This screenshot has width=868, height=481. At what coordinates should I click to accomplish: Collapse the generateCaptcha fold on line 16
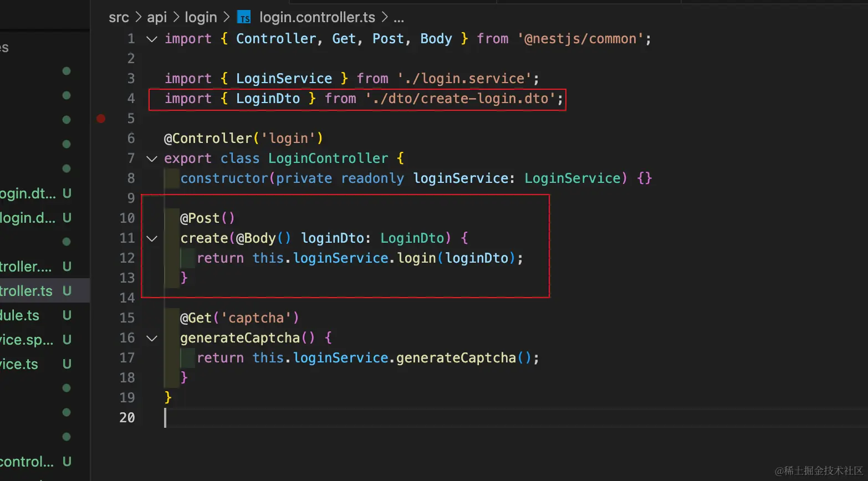point(152,338)
